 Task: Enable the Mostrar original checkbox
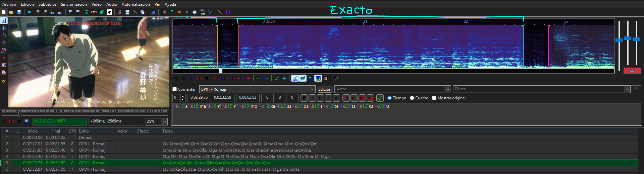tap(434, 98)
